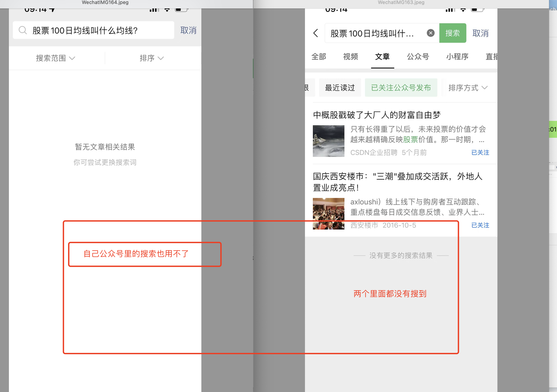Click the magnifier icon in left search bar
The image size is (557, 392).
(23, 30)
